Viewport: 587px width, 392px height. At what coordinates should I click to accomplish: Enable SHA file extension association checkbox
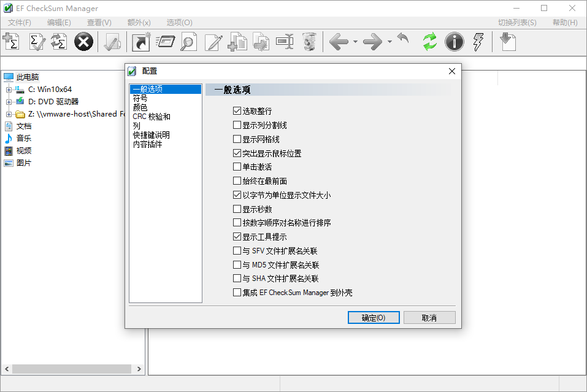(237, 278)
